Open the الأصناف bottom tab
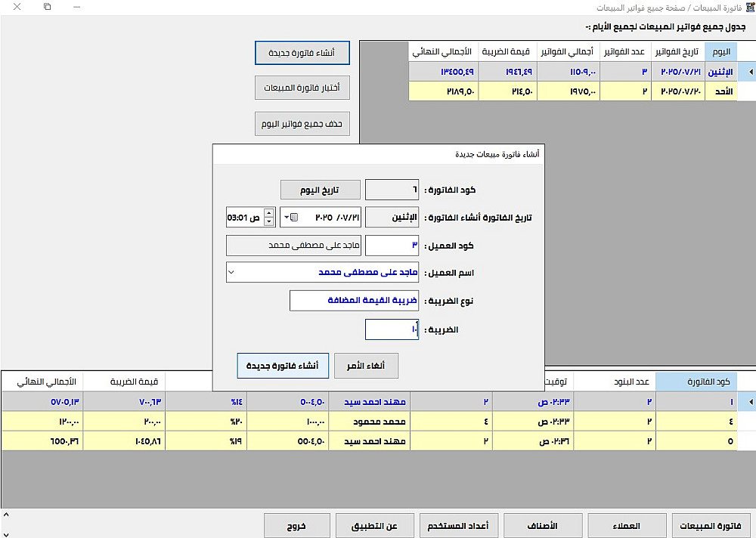 543,525
